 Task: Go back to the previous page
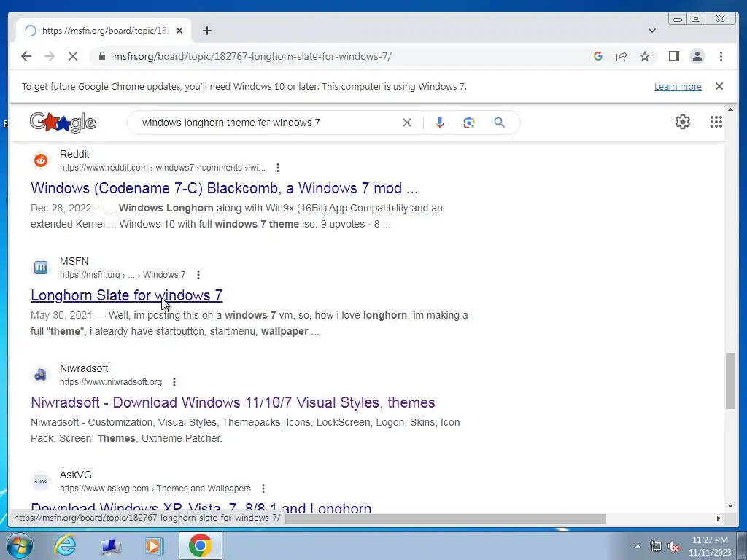click(x=26, y=56)
